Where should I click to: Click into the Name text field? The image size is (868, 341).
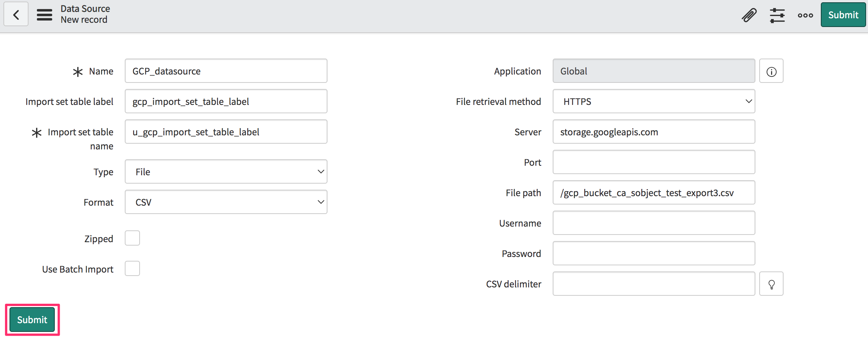point(226,71)
